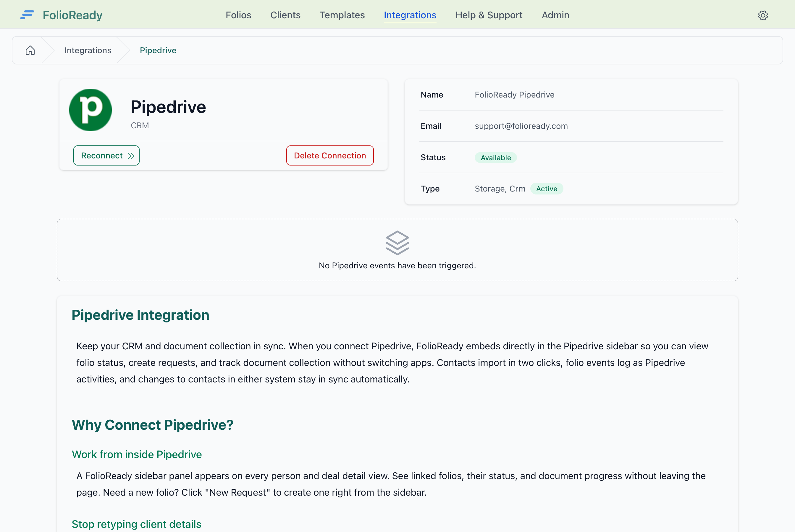Click the FolioReady Pipedrive name value
The height and width of the screenshot is (532, 795).
pos(514,95)
